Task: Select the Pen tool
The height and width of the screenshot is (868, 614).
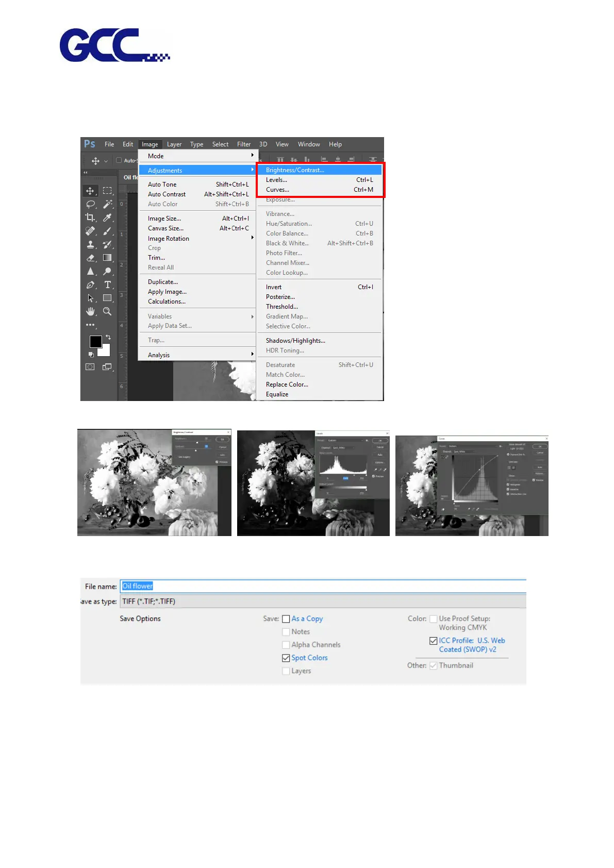Action: coord(90,285)
